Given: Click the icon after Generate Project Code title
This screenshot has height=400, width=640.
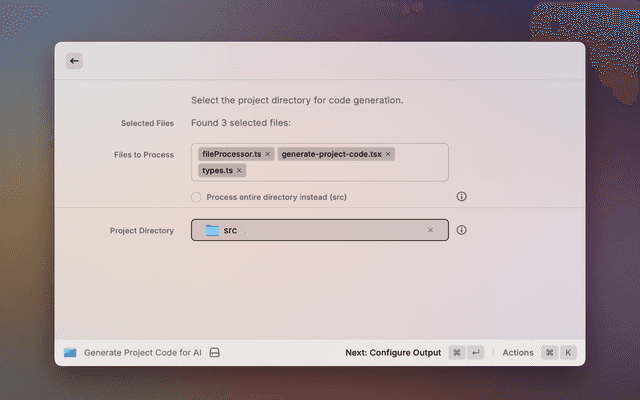Looking at the screenshot, I should click(x=214, y=353).
